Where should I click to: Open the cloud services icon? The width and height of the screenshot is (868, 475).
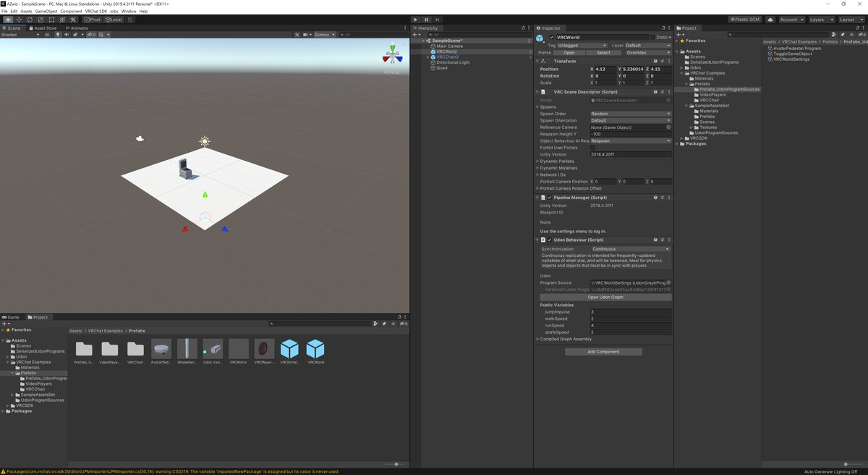point(770,20)
